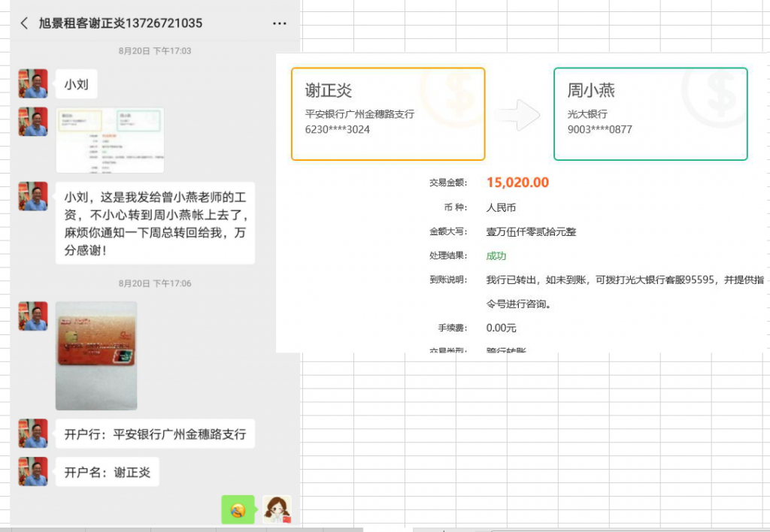Select the "开户行：平安银行广州金穗路支行" message
770x532 pixels.
point(155,434)
